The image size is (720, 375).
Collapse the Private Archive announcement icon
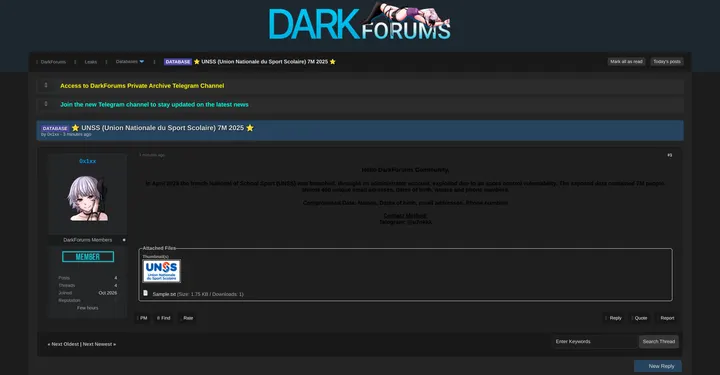[46, 85]
